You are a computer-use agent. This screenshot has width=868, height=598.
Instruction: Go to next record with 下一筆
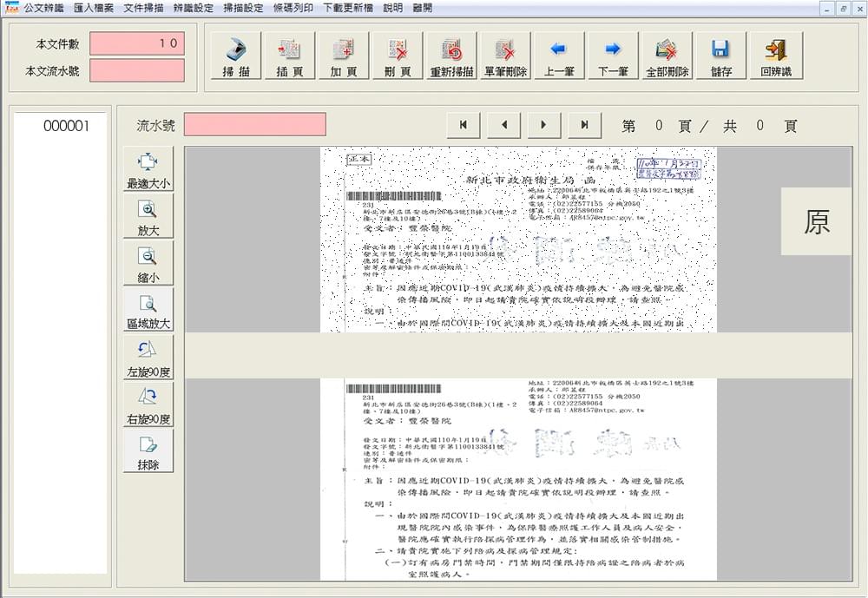pyautogui.click(x=613, y=56)
